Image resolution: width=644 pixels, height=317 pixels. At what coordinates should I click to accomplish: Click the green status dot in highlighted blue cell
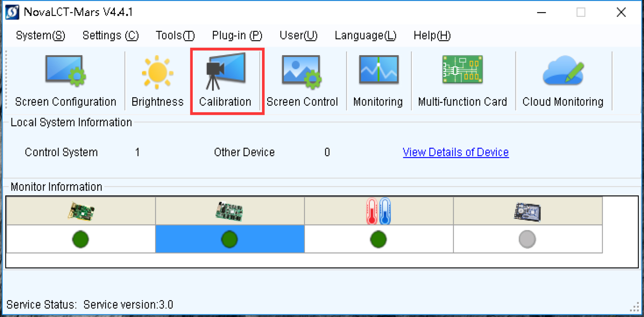point(229,239)
